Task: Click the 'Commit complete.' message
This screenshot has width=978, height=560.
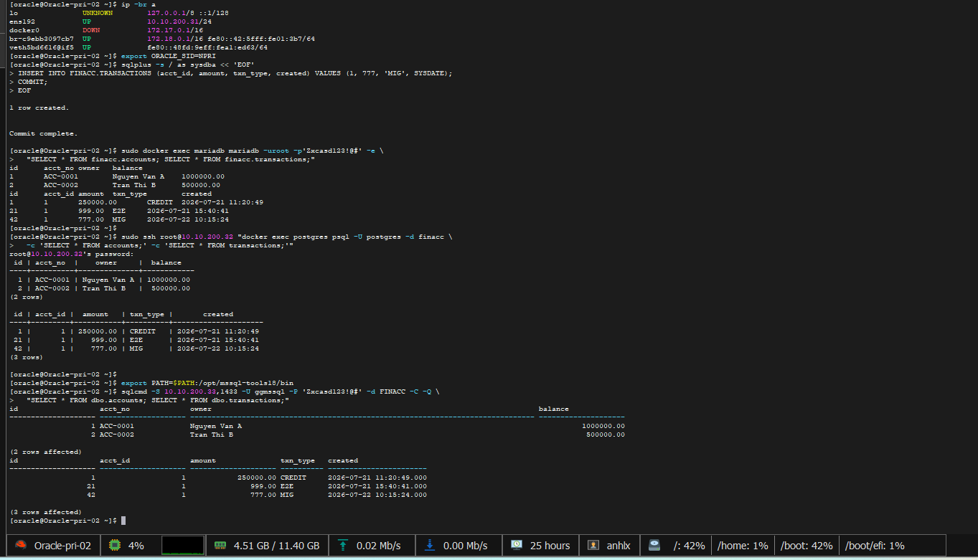Action: (44, 133)
